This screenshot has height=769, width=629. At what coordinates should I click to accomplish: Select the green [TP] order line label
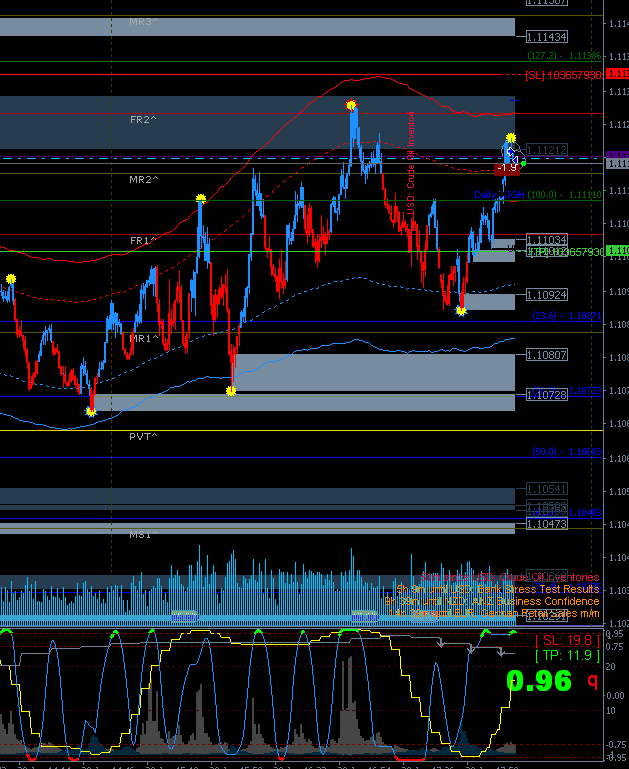(x=567, y=252)
